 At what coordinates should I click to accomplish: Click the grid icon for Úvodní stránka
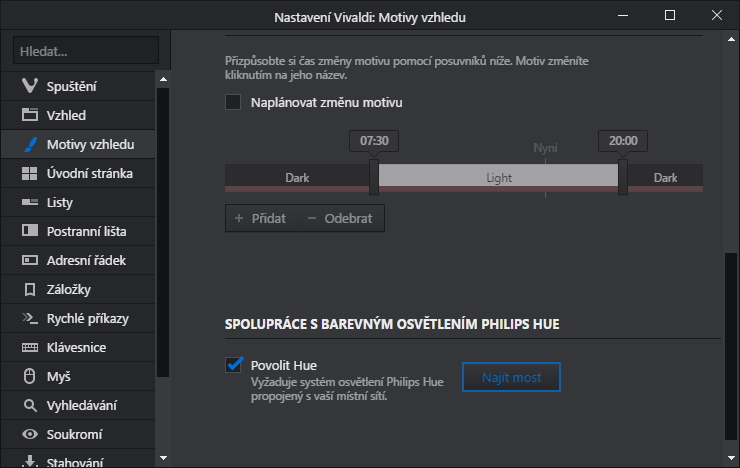(x=29, y=174)
